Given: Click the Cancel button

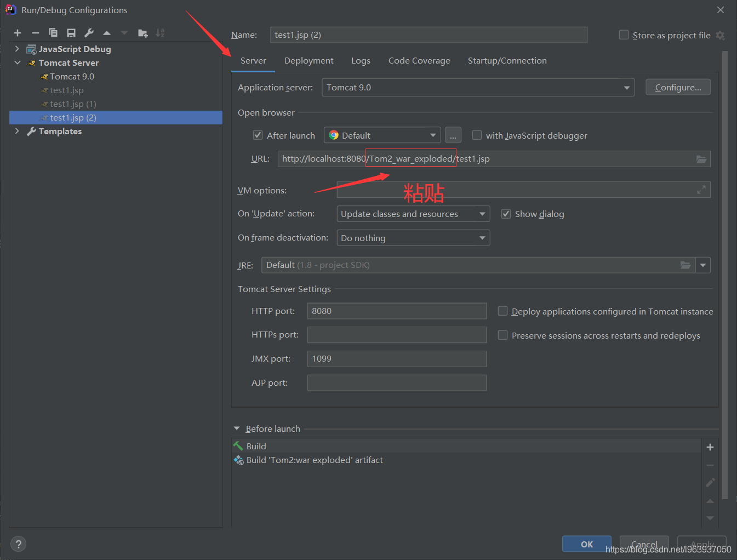Looking at the screenshot, I should [x=644, y=544].
